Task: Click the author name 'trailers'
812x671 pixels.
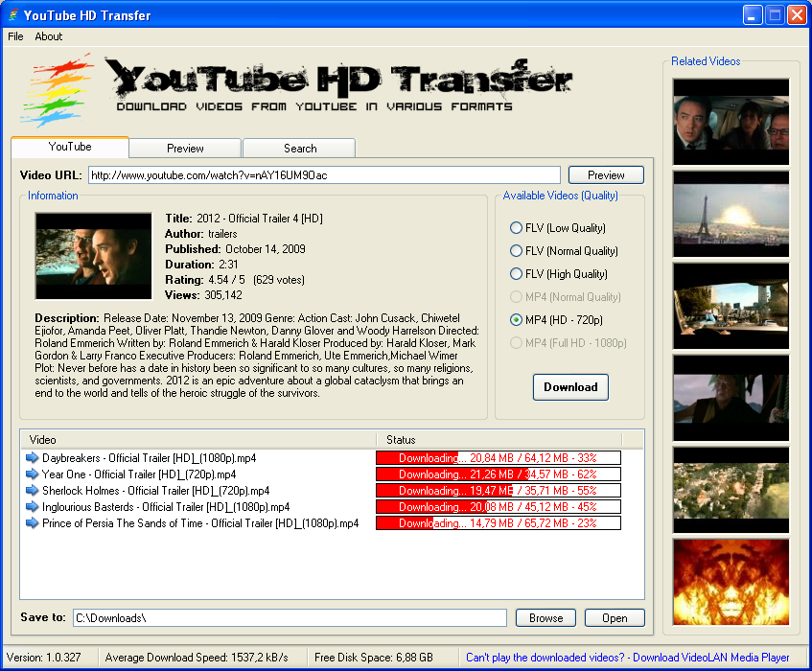Action: [222, 234]
